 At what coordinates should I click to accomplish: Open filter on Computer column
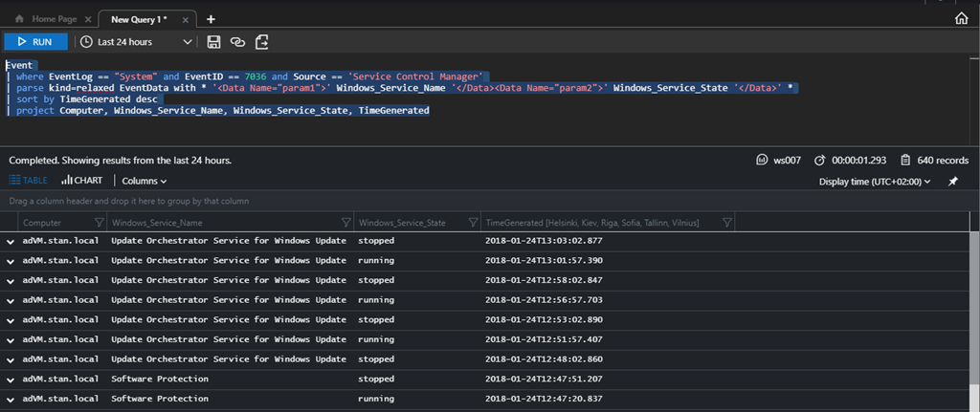coord(99,223)
